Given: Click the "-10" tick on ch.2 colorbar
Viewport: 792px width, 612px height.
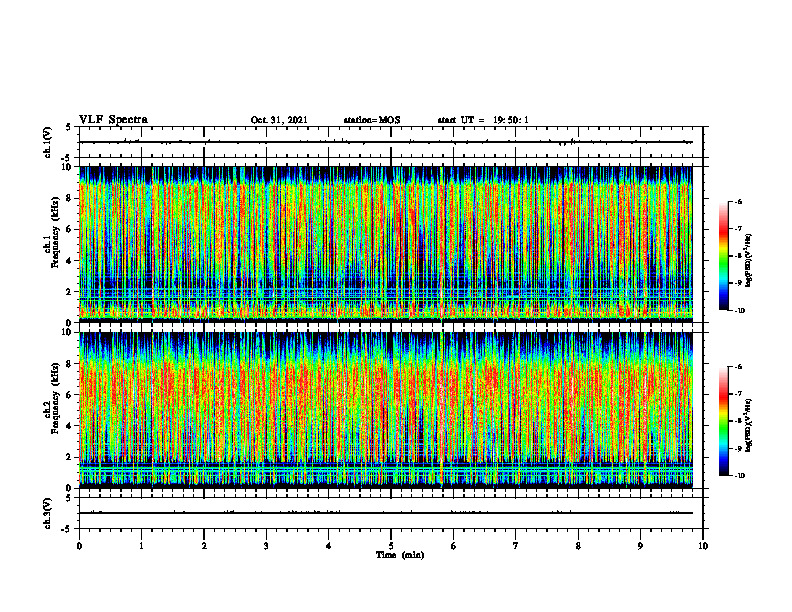Looking at the screenshot, I should [740, 476].
